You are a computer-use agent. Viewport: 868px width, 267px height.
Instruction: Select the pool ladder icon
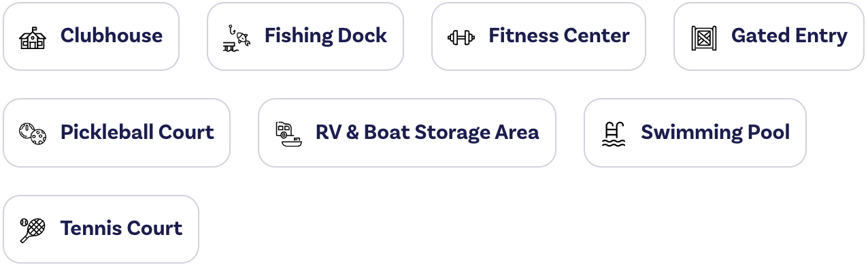613,133
